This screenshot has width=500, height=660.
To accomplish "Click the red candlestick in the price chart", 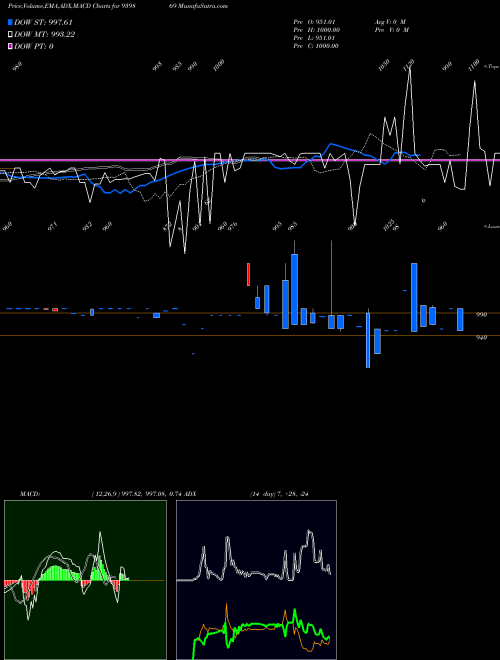I will [248, 274].
